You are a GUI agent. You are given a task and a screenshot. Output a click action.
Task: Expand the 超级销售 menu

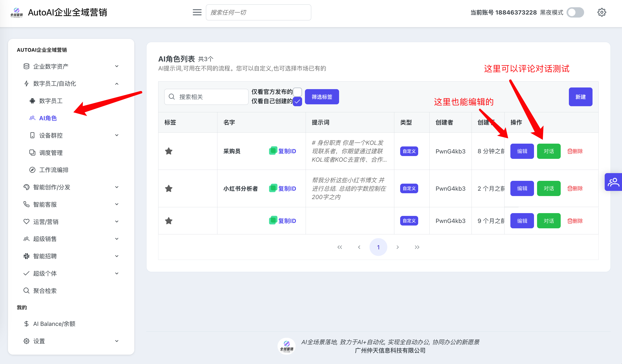pos(71,239)
